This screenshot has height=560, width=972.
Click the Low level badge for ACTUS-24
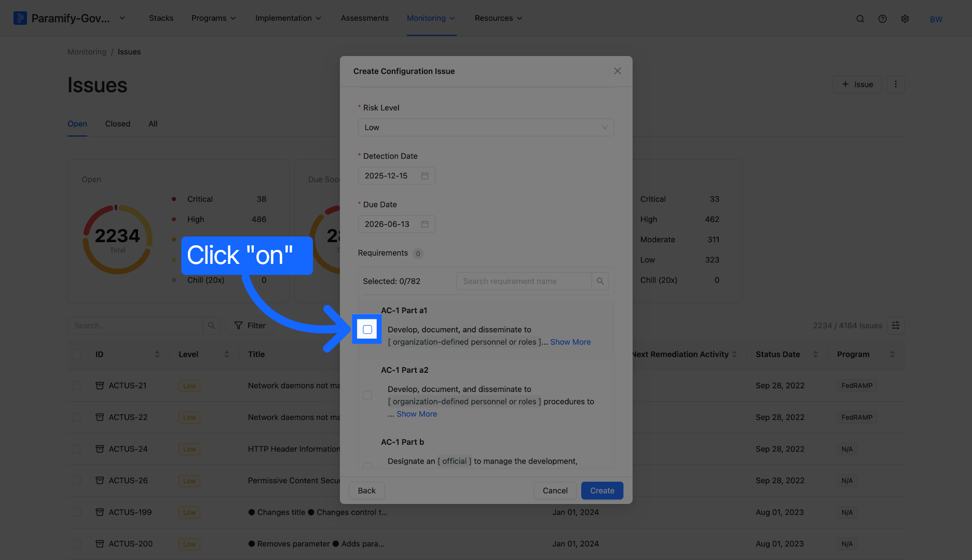pyautogui.click(x=189, y=449)
